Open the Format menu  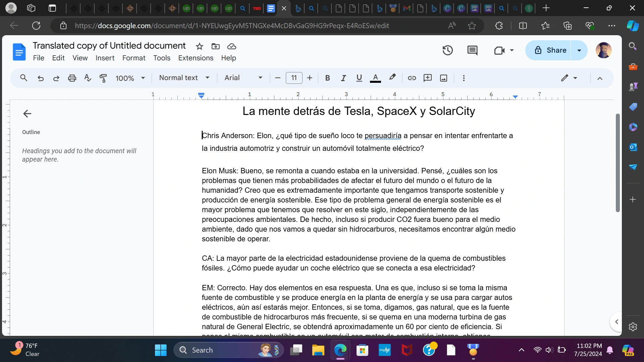133,58
